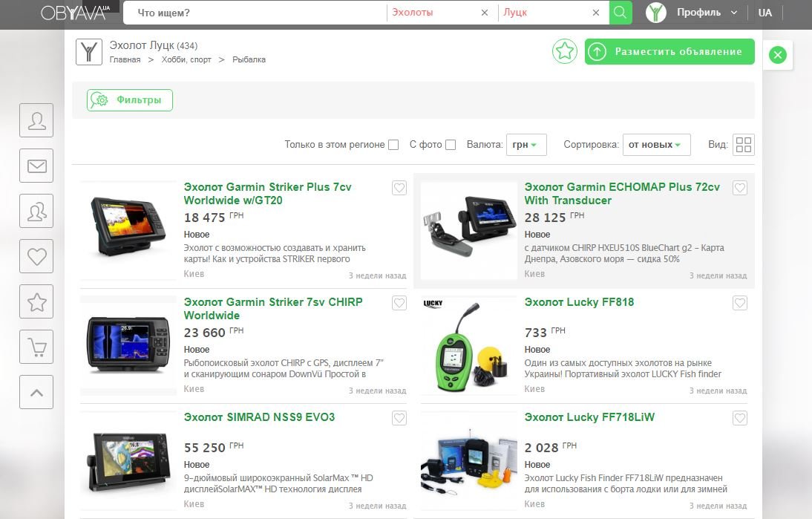Open the two-people contacts sidebar icon
This screenshot has width=812, height=519.
[x=36, y=211]
